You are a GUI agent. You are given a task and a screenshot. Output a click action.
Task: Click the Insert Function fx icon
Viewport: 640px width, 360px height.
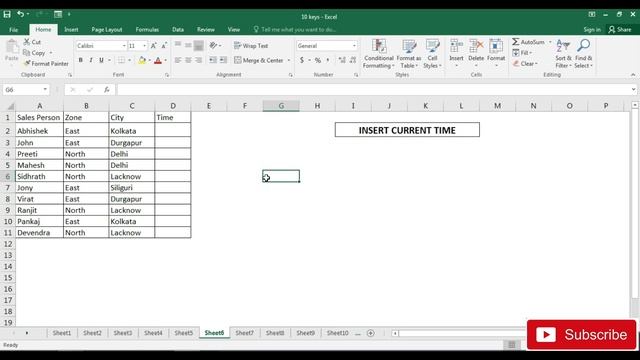tap(107, 89)
